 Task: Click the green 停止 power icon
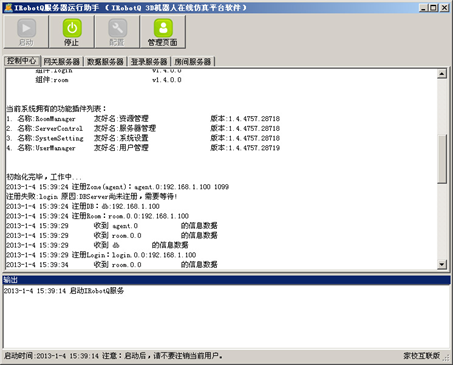click(72, 28)
